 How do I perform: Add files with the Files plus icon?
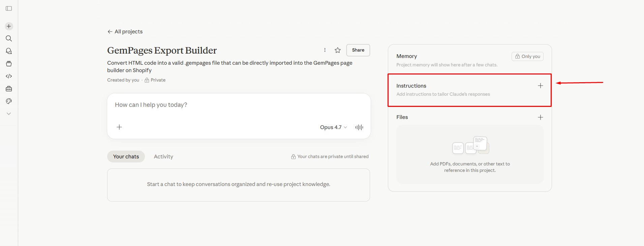click(541, 117)
